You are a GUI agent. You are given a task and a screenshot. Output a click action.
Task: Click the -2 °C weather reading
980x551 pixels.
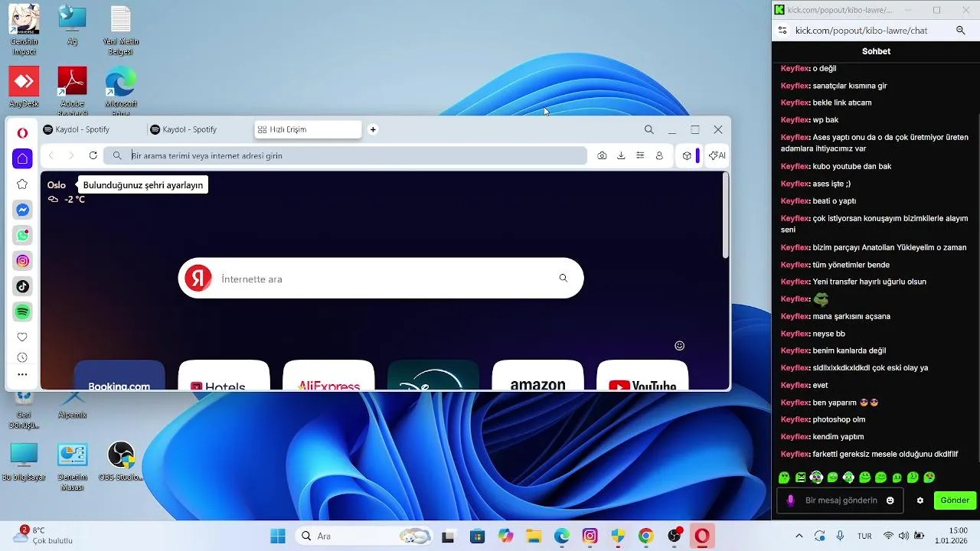coord(74,199)
